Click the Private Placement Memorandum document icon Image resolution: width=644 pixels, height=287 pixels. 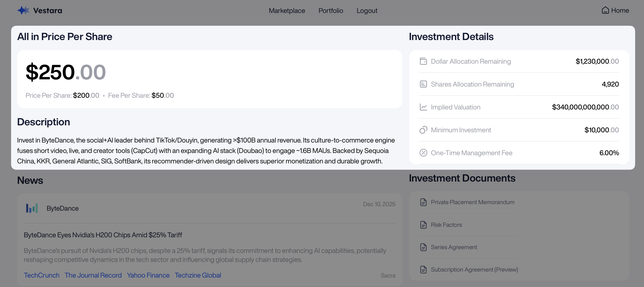point(423,202)
